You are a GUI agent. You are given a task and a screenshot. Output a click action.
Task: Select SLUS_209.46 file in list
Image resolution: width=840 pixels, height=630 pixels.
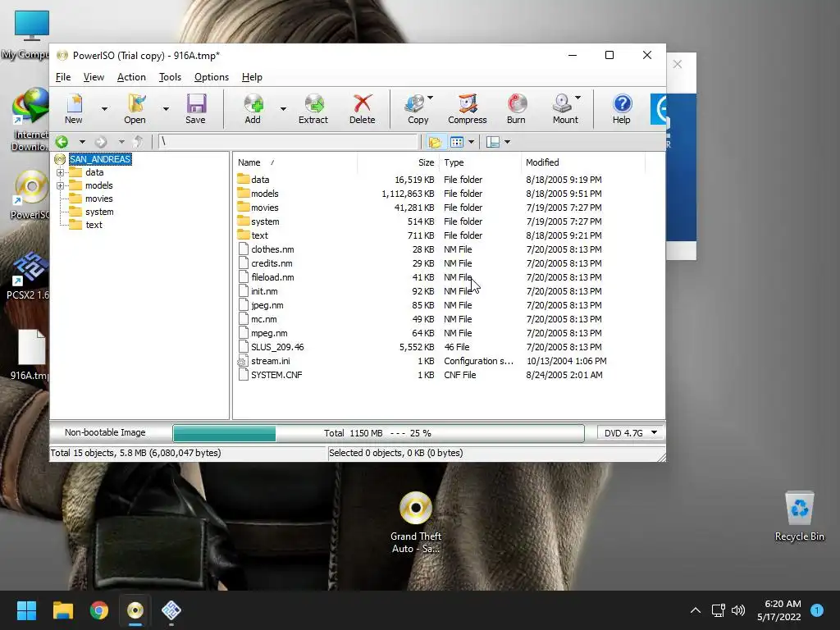(277, 347)
